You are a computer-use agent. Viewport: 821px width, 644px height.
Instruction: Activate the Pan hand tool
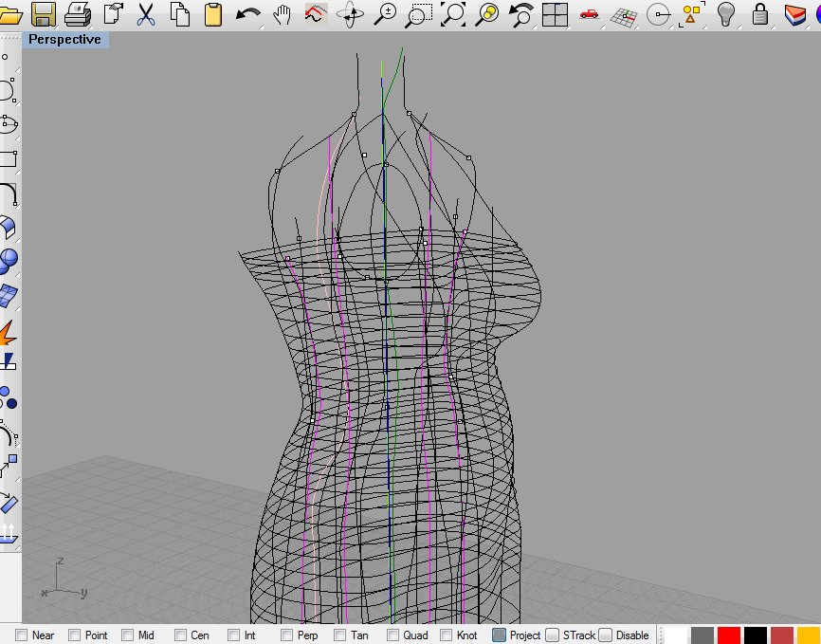click(x=282, y=13)
